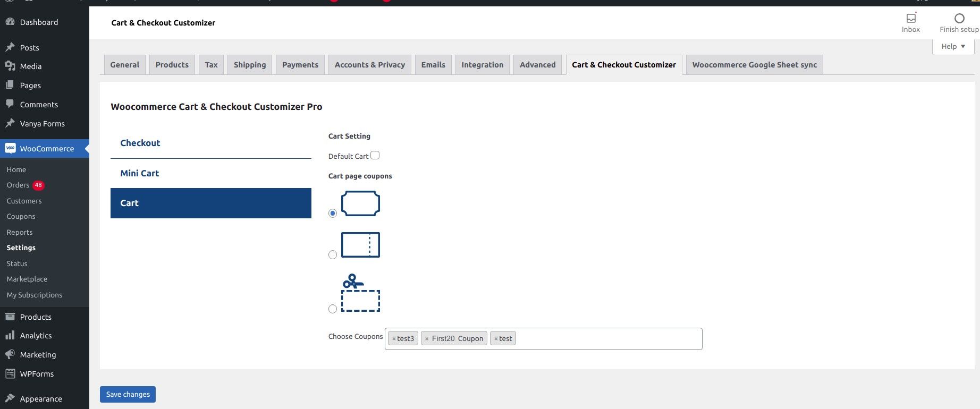This screenshot has height=409, width=980.
Task: Click the WooCommerce logo icon
Action: coord(10,148)
